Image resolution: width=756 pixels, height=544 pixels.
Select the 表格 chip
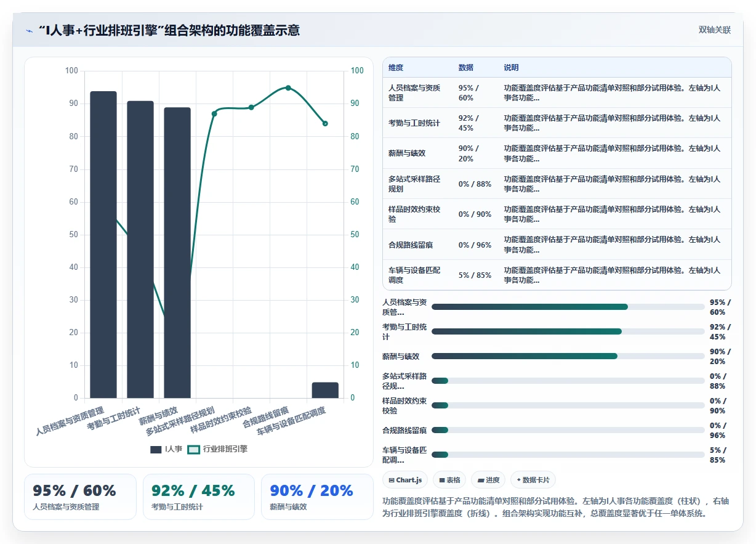(449, 480)
